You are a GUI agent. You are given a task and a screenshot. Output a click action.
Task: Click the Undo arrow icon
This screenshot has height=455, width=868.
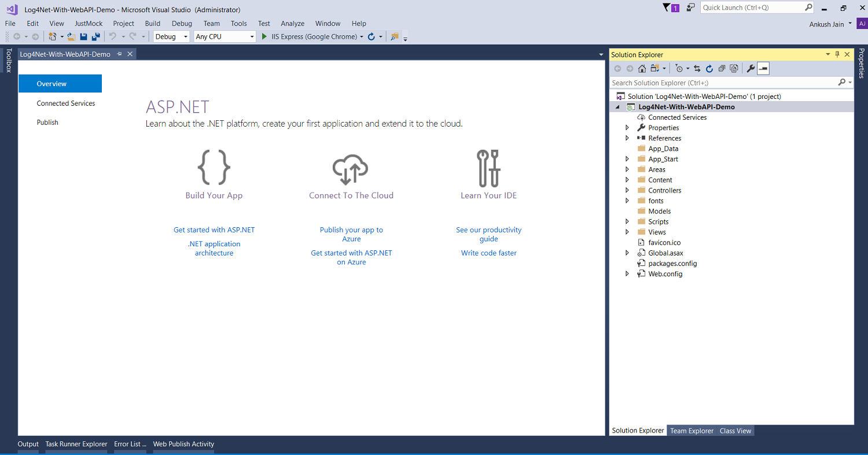[113, 36]
